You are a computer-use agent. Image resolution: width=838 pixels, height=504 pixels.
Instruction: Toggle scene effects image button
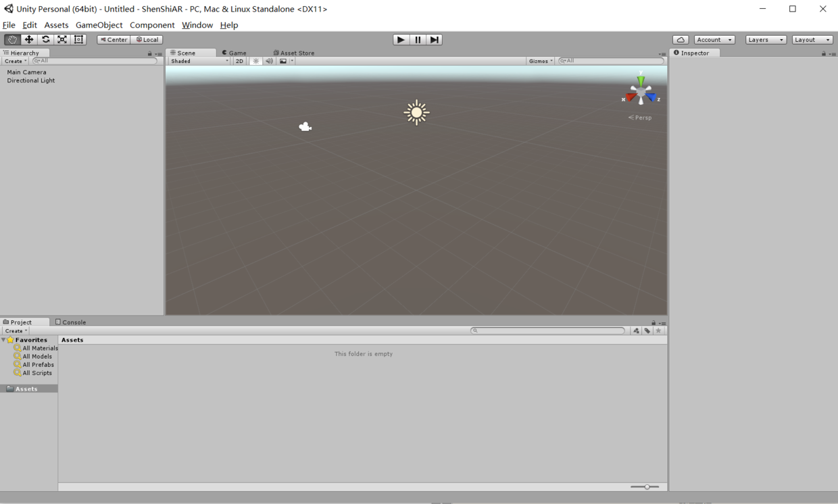click(283, 61)
